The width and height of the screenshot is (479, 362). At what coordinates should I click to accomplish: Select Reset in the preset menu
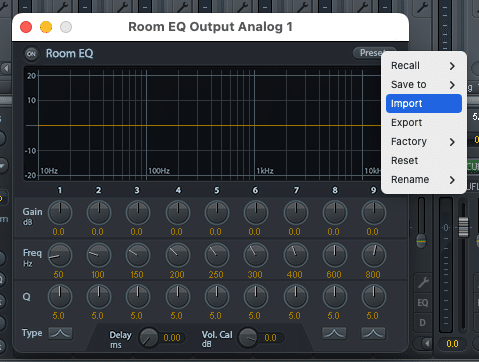424,161
